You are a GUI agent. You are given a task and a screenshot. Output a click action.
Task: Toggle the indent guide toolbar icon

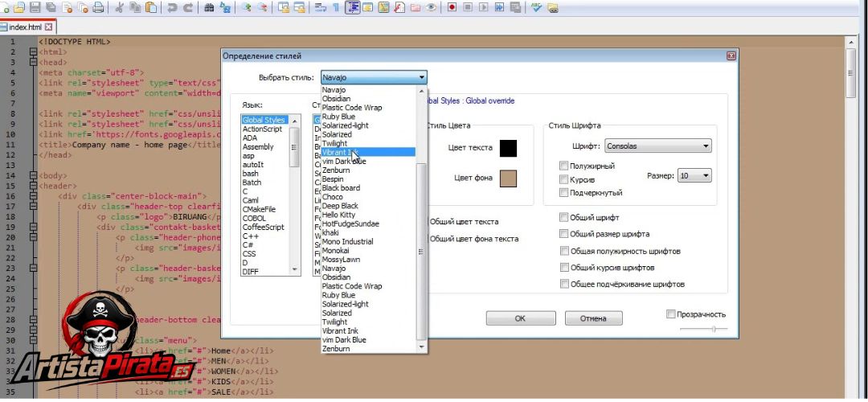pos(352,8)
